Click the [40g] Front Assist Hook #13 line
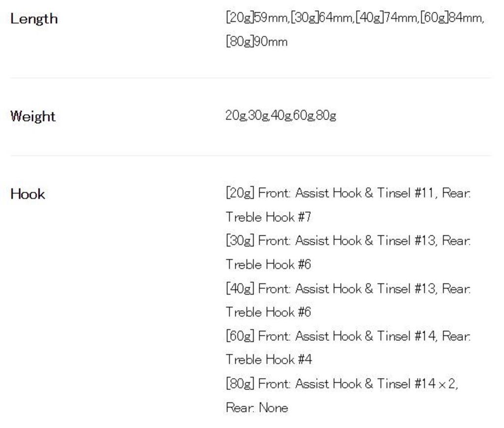 point(348,289)
